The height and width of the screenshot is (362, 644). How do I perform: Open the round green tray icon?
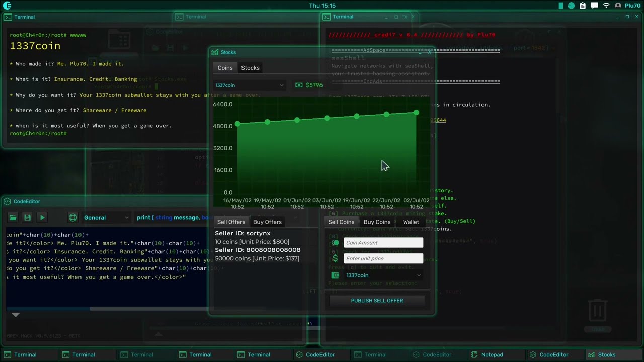571,6
